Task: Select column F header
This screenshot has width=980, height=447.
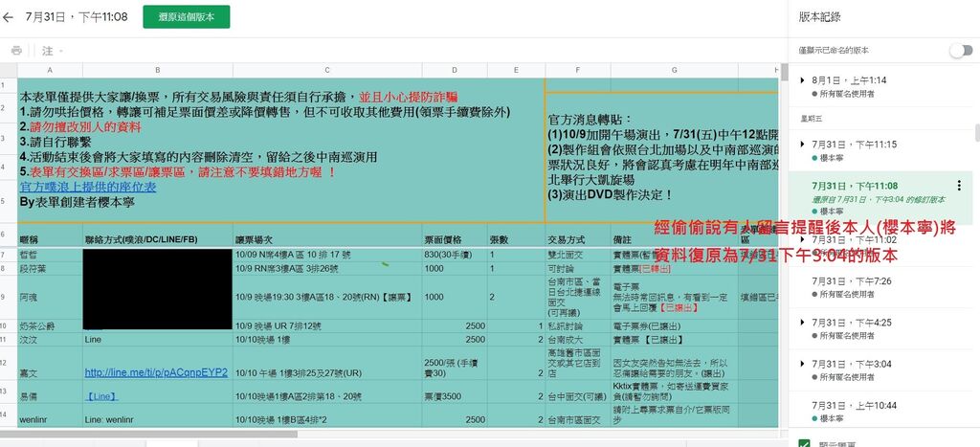Action: (578, 70)
